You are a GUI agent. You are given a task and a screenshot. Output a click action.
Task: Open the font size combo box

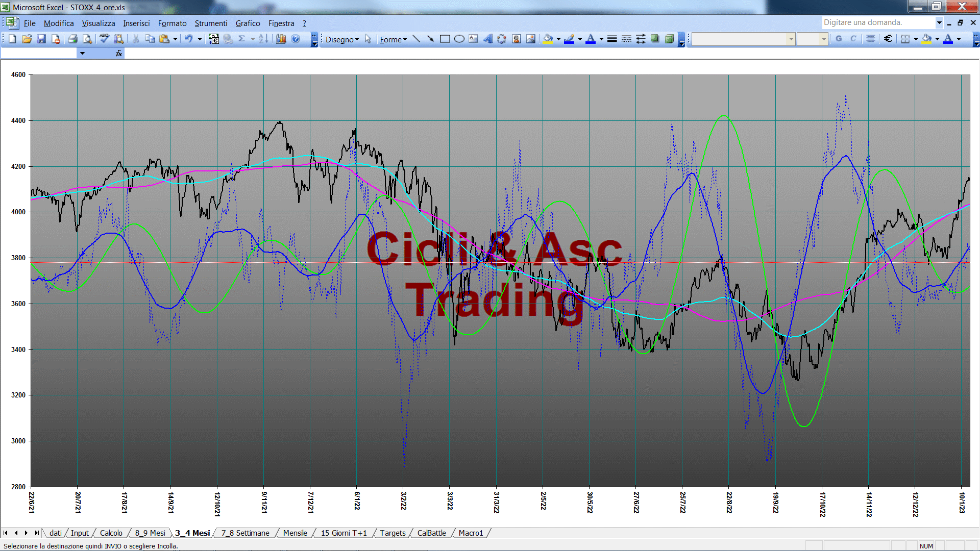[x=812, y=39]
